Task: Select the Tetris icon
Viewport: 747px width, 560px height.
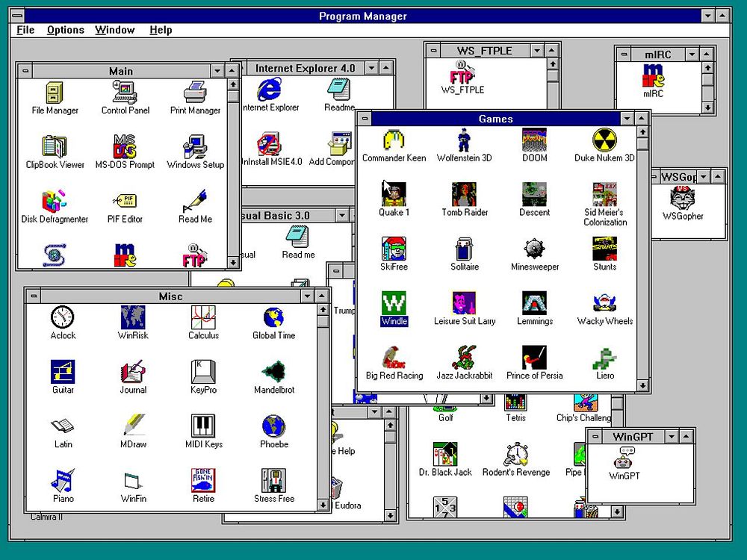Action: click(515, 403)
